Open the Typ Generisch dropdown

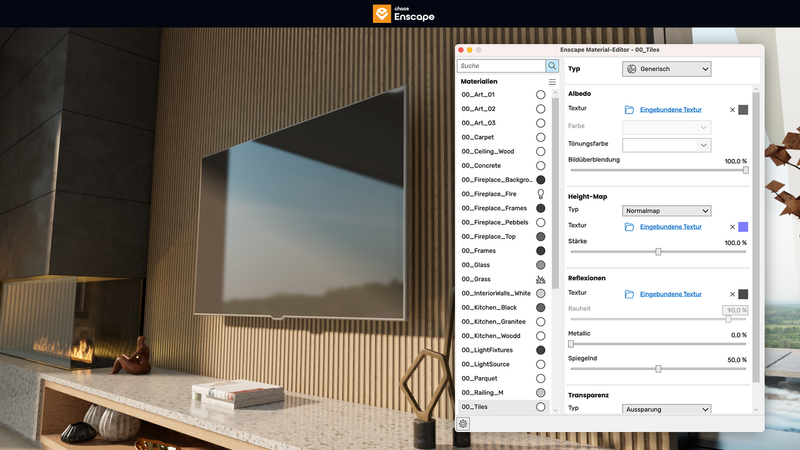(666, 69)
